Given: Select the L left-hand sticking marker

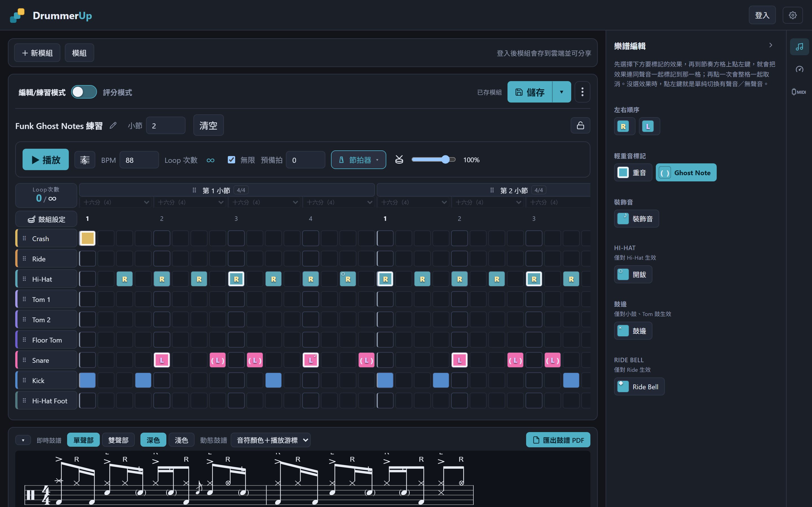Looking at the screenshot, I should click(648, 126).
